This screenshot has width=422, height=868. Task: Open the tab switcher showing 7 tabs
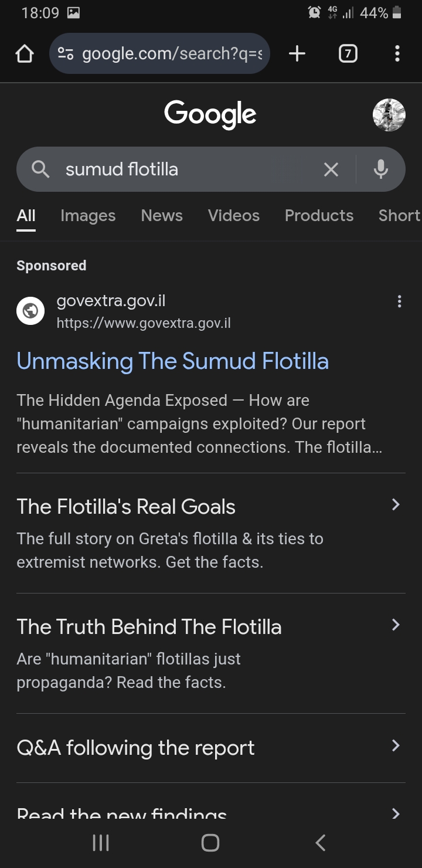[x=348, y=54]
